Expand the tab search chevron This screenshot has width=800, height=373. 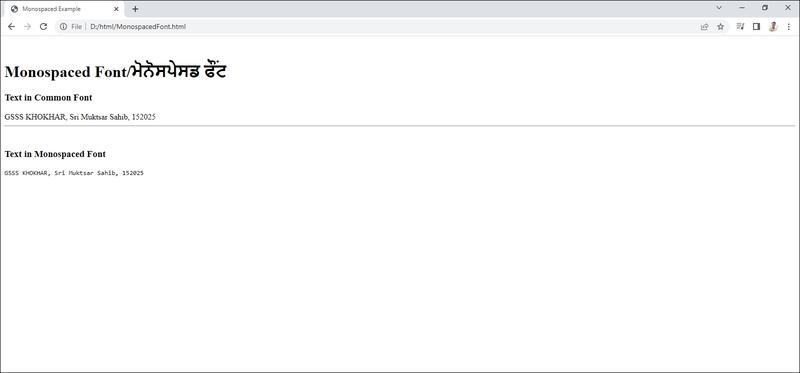tap(719, 8)
